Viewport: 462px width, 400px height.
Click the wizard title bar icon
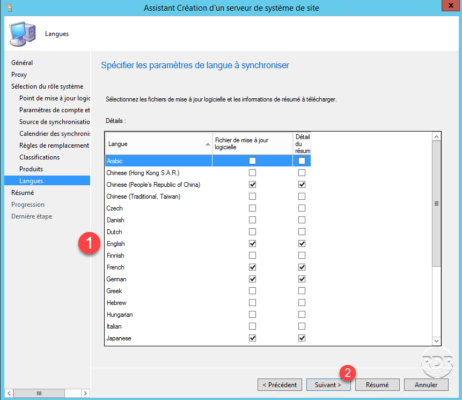tap(9, 7)
